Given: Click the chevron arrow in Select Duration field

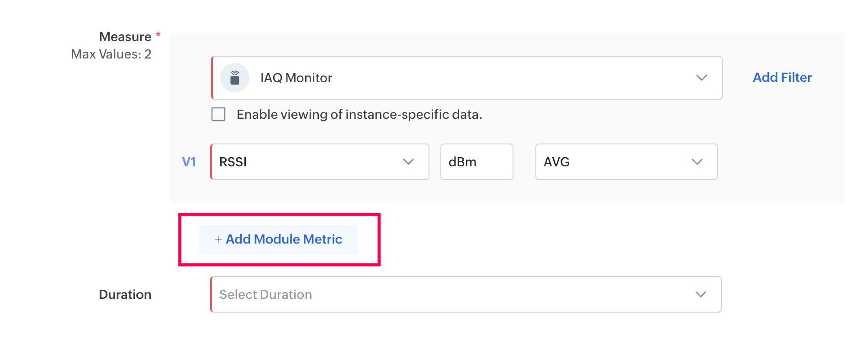Looking at the screenshot, I should tap(700, 294).
